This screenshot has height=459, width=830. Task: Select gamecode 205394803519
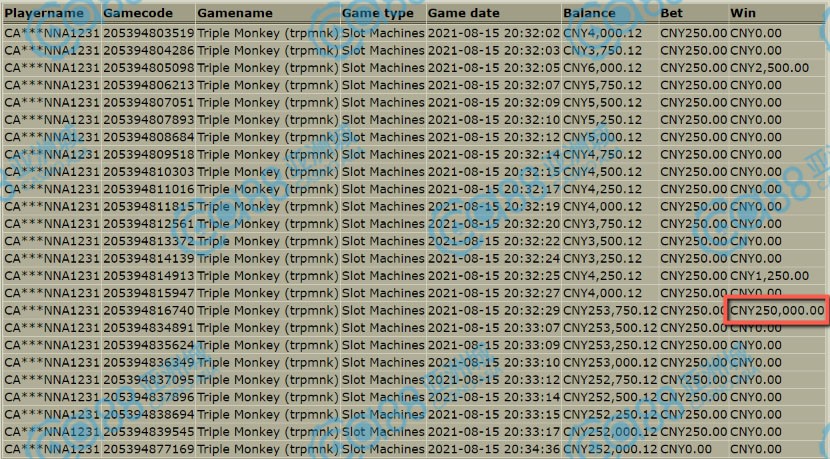click(x=149, y=32)
